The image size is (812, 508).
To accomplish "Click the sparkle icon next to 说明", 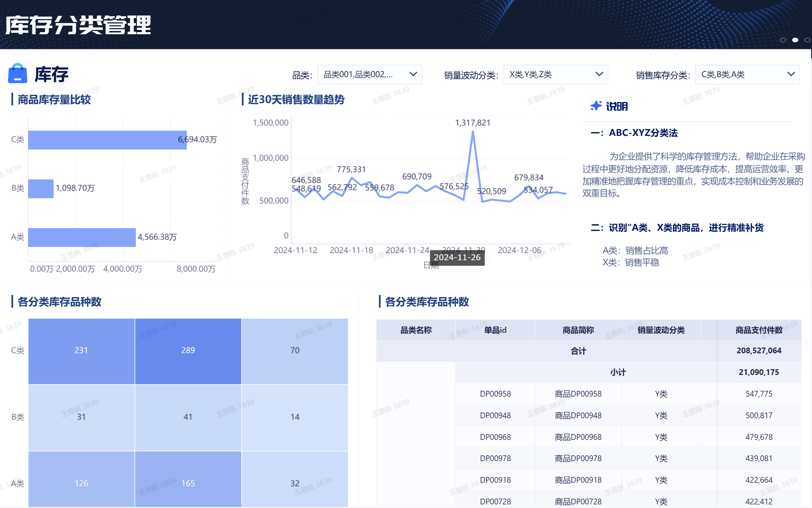I will pyautogui.click(x=596, y=106).
